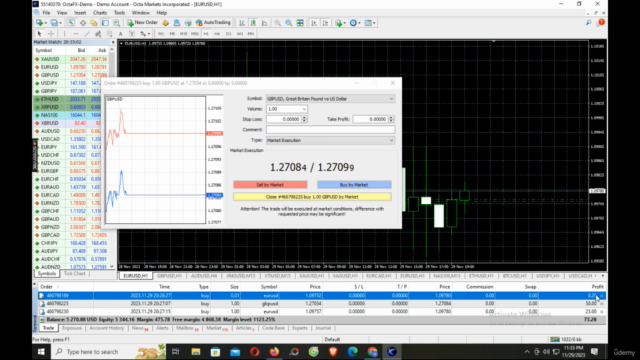This screenshot has height=360, width=640.
Task: Show the Navigator panel via toolbar
Action: tap(93, 23)
